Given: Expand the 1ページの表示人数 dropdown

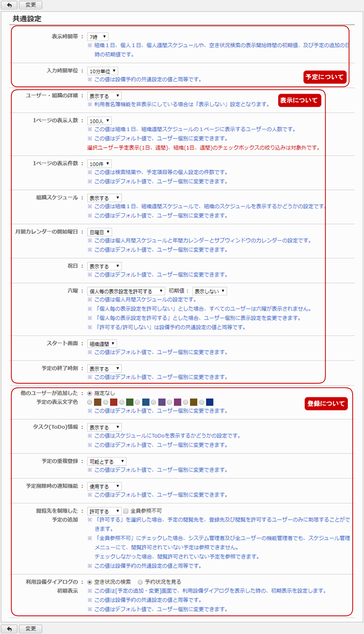Looking at the screenshot, I should point(99,121).
